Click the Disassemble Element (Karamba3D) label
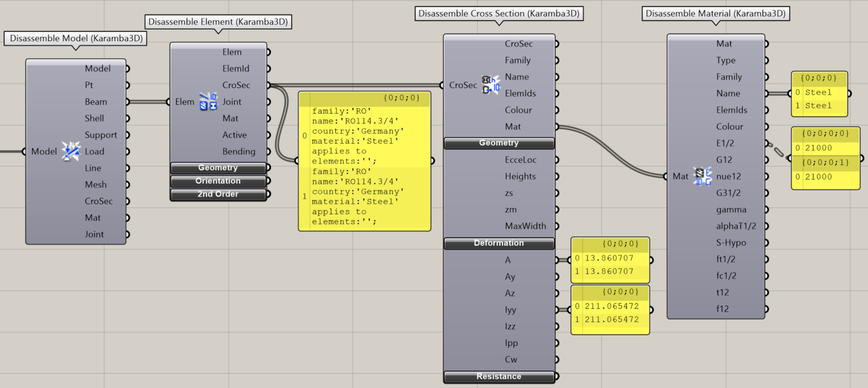Viewport: 868px width, 388px height. click(218, 22)
